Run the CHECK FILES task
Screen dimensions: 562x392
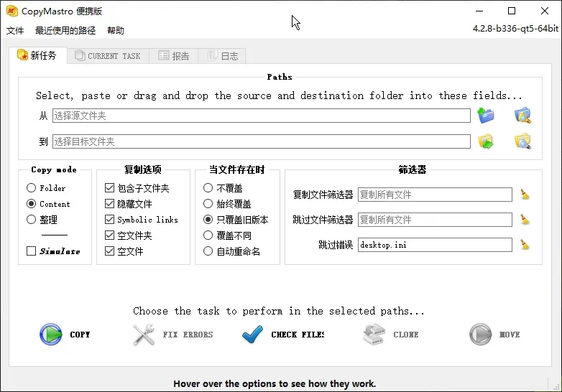click(x=283, y=335)
